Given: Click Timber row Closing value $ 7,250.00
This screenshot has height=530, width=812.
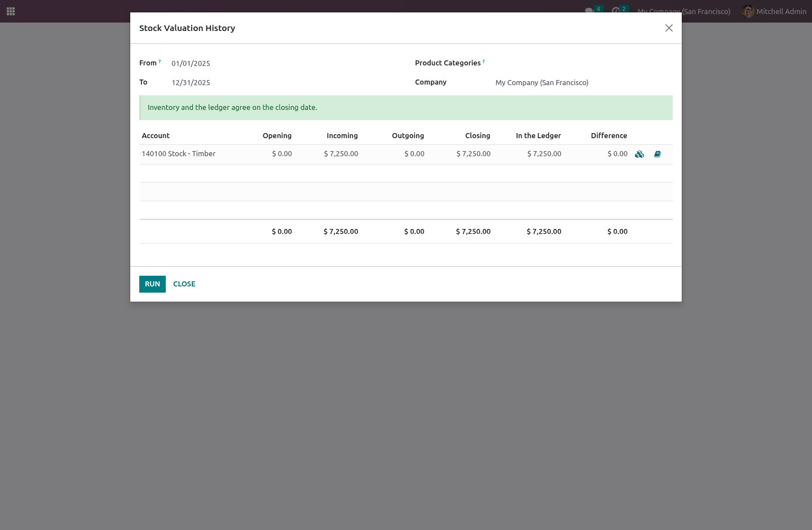Looking at the screenshot, I should click(474, 154).
